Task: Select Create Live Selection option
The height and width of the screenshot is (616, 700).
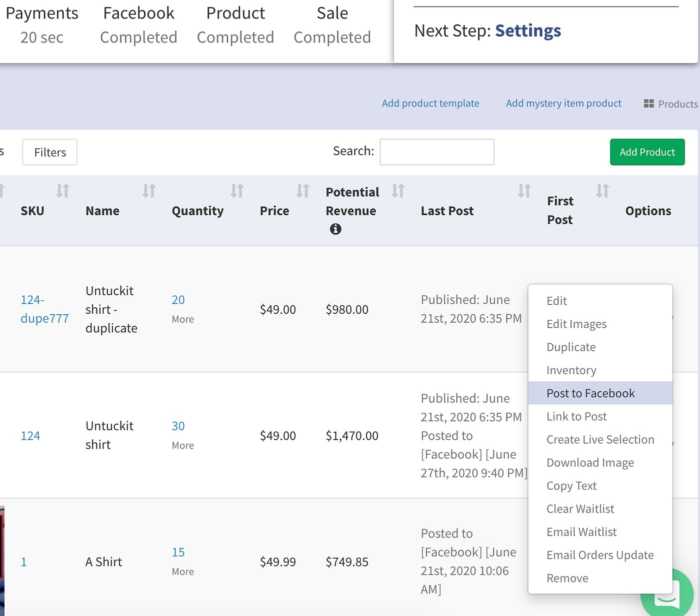Action: [600, 439]
